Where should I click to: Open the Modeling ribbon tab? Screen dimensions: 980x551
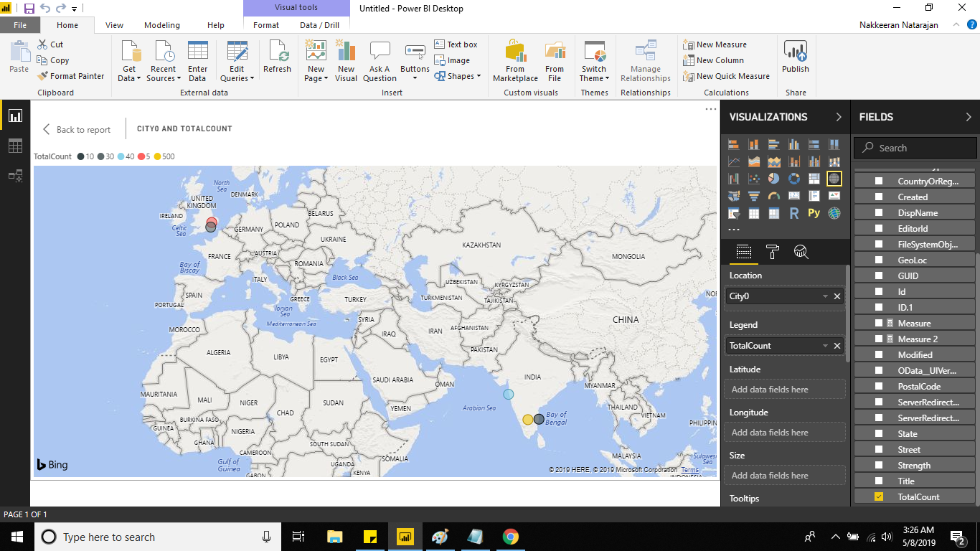pyautogui.click(x=162, y=25)
